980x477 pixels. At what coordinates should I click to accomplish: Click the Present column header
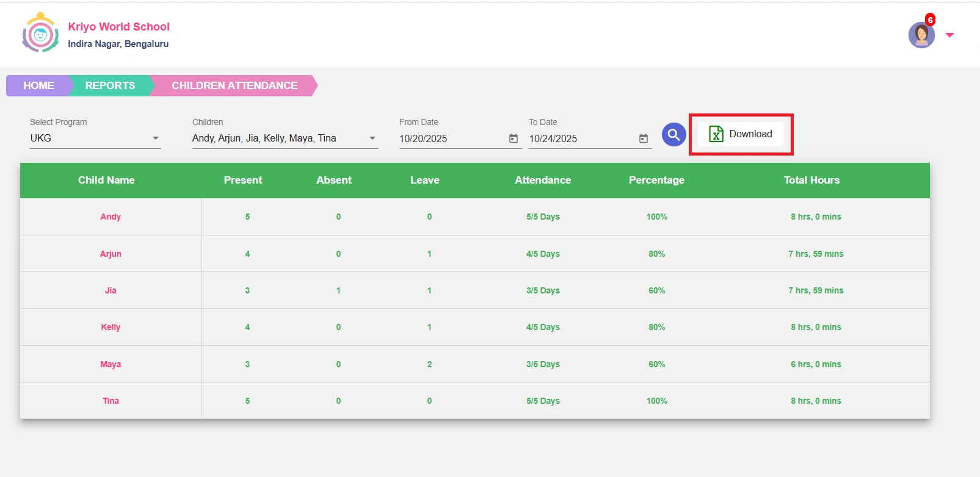click(243, 180)
